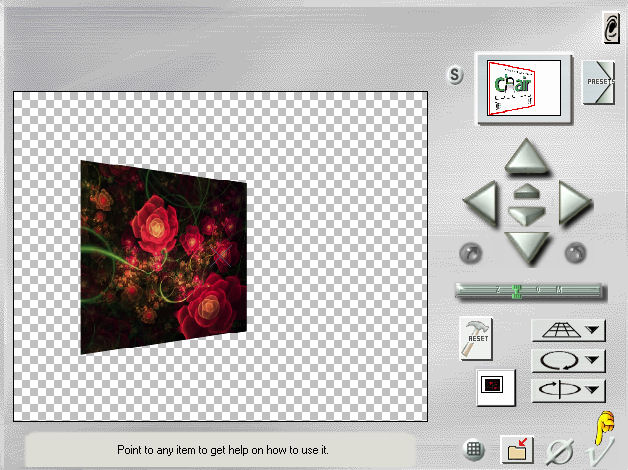This screenshot has width=628, height=470.
Task: Click the chair preview thumbnail
Action: click(523, 88)
